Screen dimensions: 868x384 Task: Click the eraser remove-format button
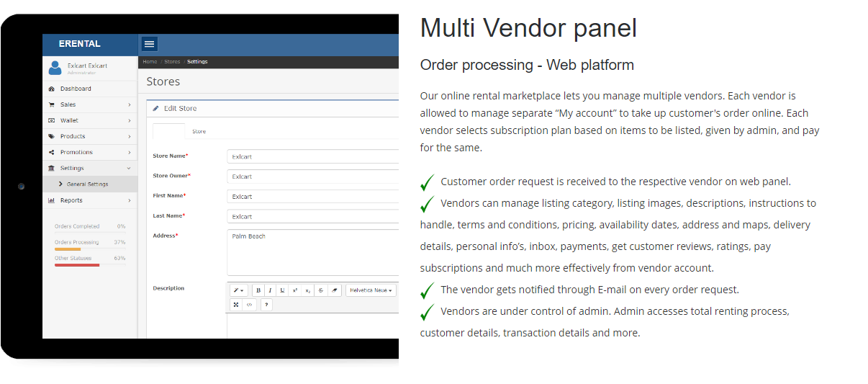[334, 290]
